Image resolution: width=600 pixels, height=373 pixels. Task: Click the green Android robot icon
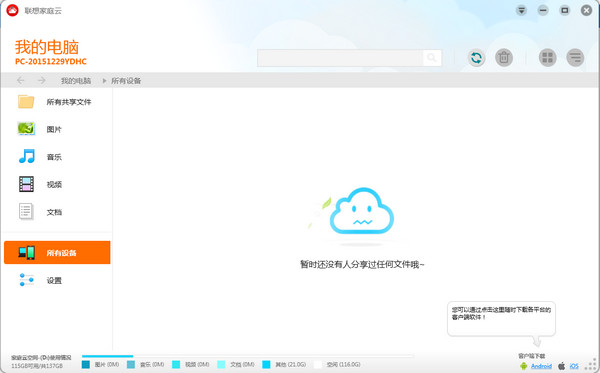pyautogui.click(x=523, y=366)
